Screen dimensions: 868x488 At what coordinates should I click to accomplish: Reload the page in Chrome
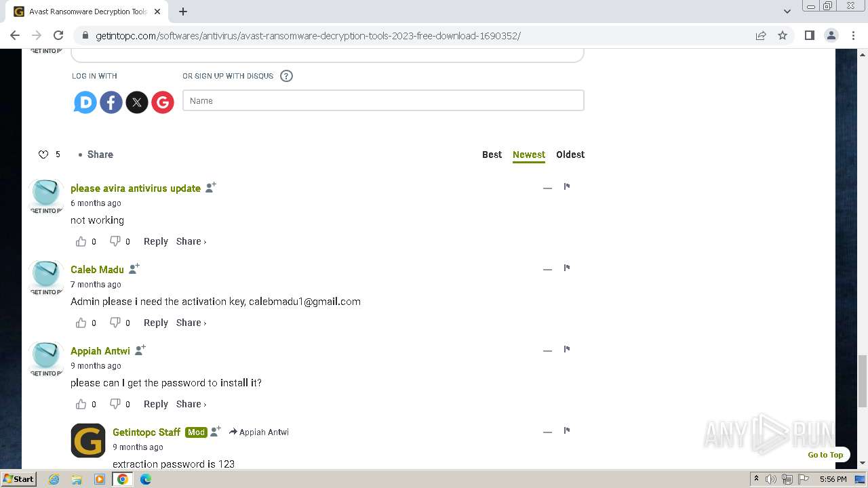click(x=58, y=35)
